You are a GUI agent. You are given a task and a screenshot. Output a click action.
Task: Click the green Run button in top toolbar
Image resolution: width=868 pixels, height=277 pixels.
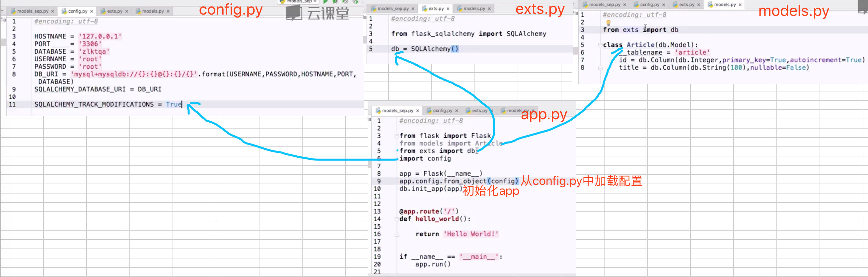325,2
